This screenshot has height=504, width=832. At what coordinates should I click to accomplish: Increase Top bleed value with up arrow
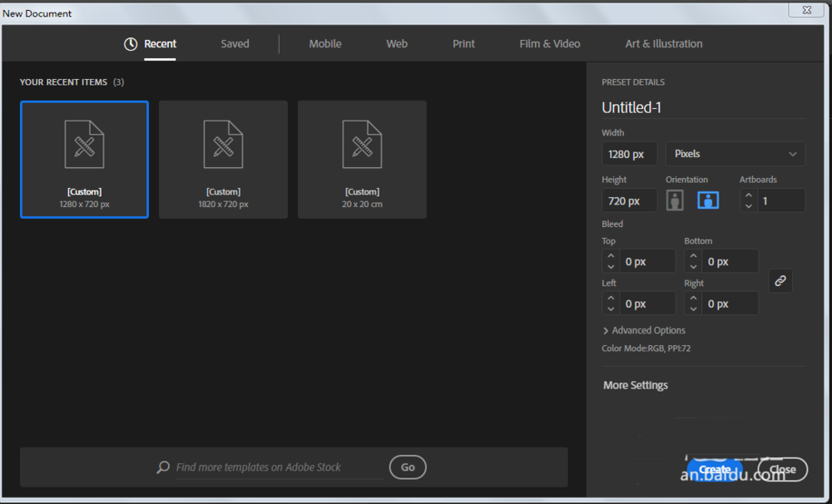pos(611,256)
